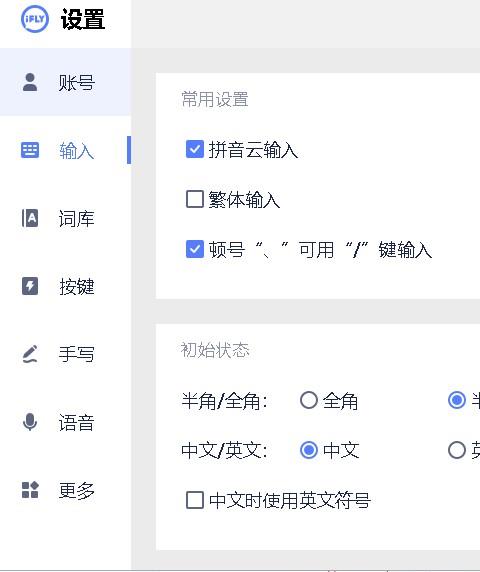Select the 按键 lightning bolt icon
This screenshot has width=480, height=572.
click(30, 286)
